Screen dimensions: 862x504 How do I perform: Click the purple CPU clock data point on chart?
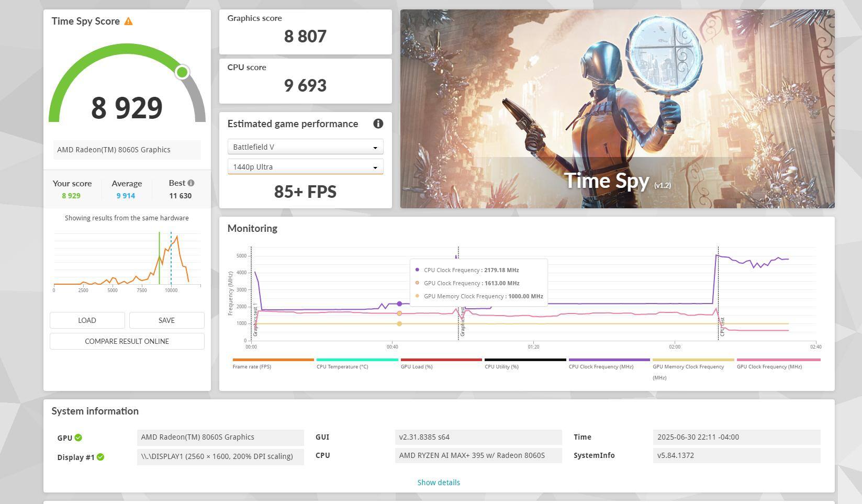pos(399,304)
